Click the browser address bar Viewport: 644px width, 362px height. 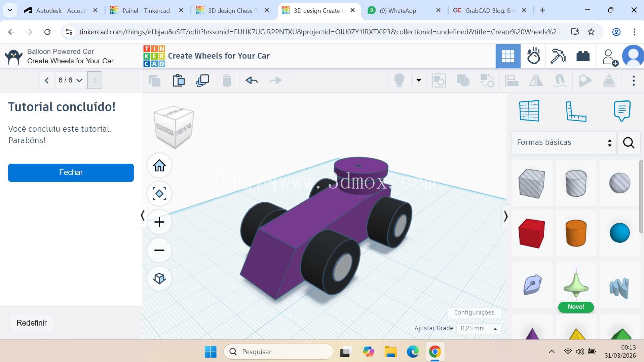pyautogui.click(x=320, y=32)
